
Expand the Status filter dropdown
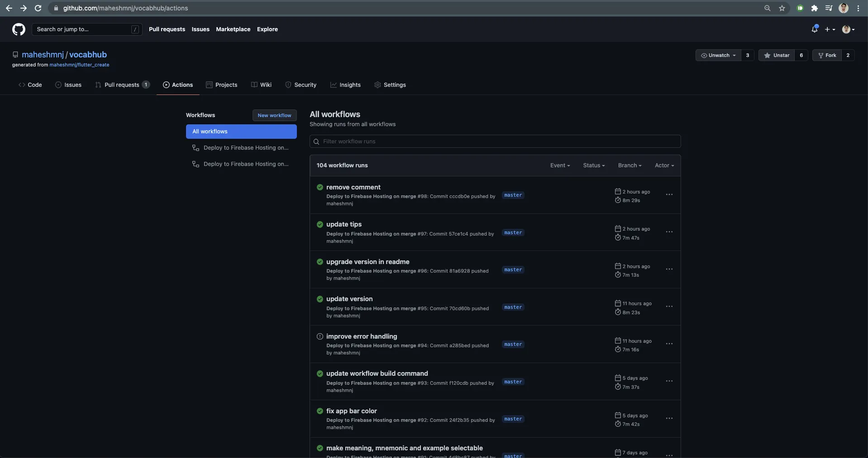click(x=594, y=165)
